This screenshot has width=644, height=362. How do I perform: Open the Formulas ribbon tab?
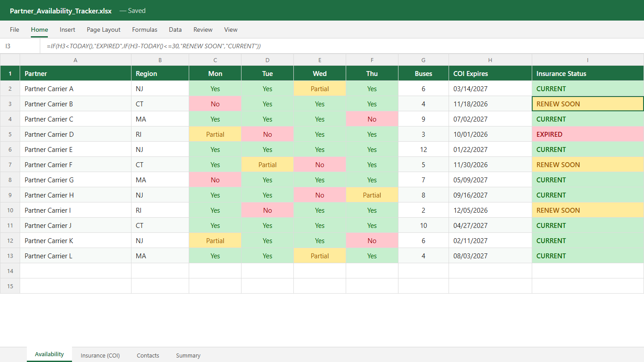pos(145,29)
